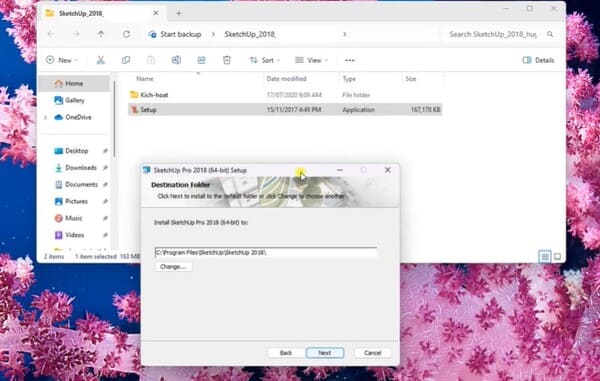This screenshot has height=381, width=600.
Task: Open the New item dropdown in Explorer
Action: click(62, 60)
